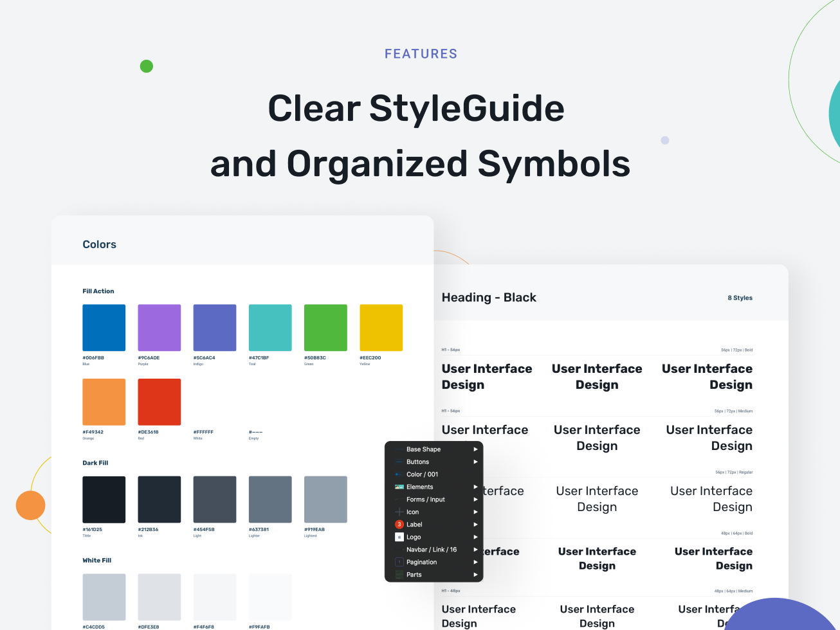This screenshot has height=630, width=840.
Task: Click the small icon beside Forms / Input
Action: click(x=399, y=499)
